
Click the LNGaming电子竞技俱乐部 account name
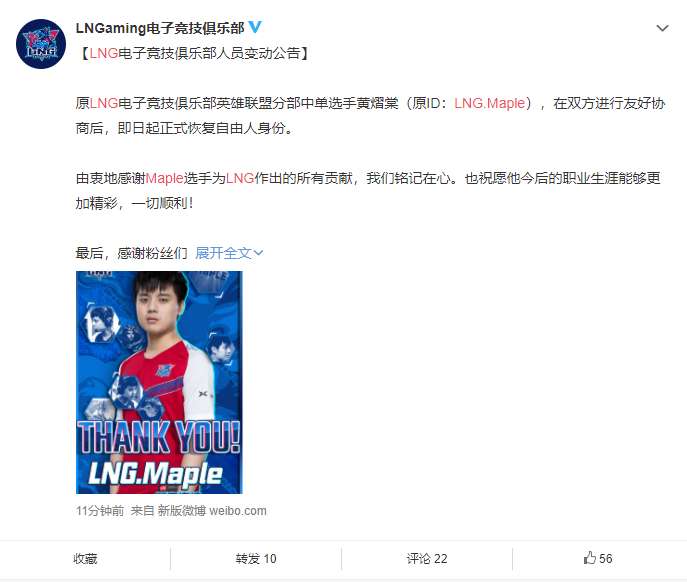[160, 28]
